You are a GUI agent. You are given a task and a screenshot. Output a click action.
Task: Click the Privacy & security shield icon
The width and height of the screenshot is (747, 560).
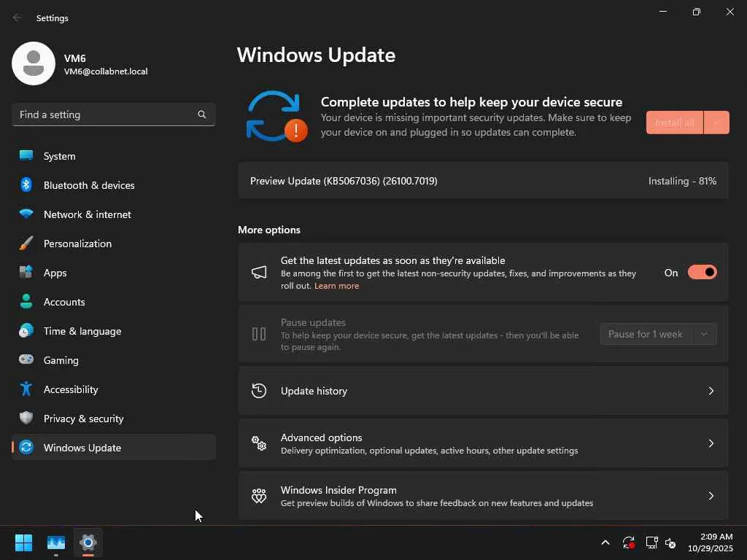26,418
